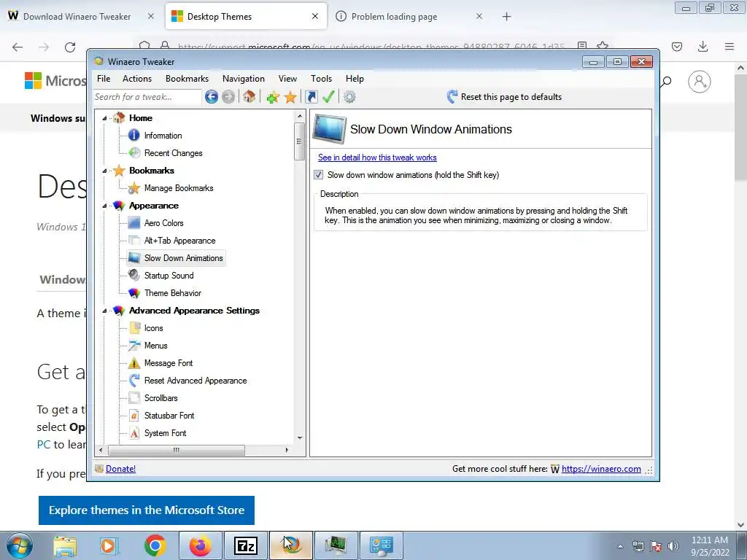Click Reset this page to defaults
This screenshot has width=747, height=560.
pyautogui.click(x=504, y=97)
